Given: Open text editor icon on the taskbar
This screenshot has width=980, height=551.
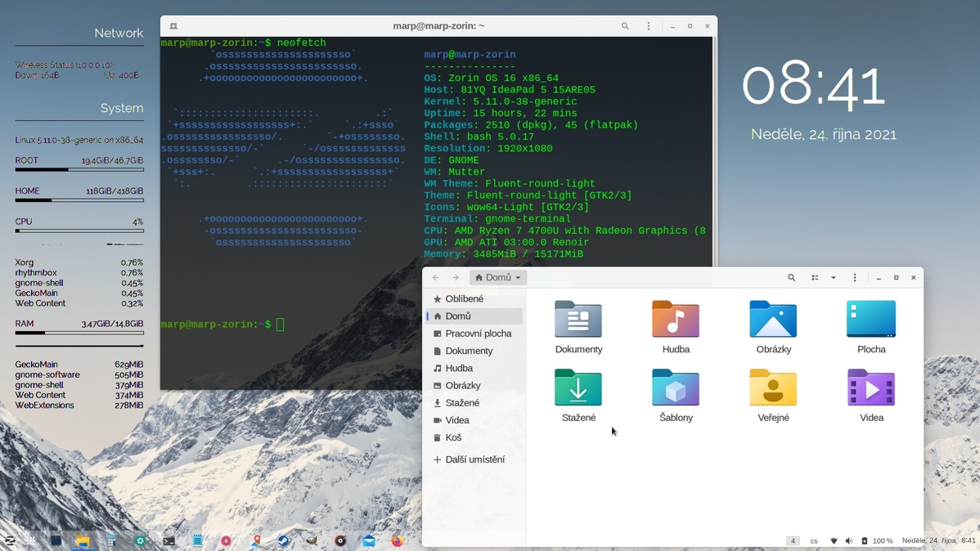Looking at the screenshot, I should click(197, 541).
